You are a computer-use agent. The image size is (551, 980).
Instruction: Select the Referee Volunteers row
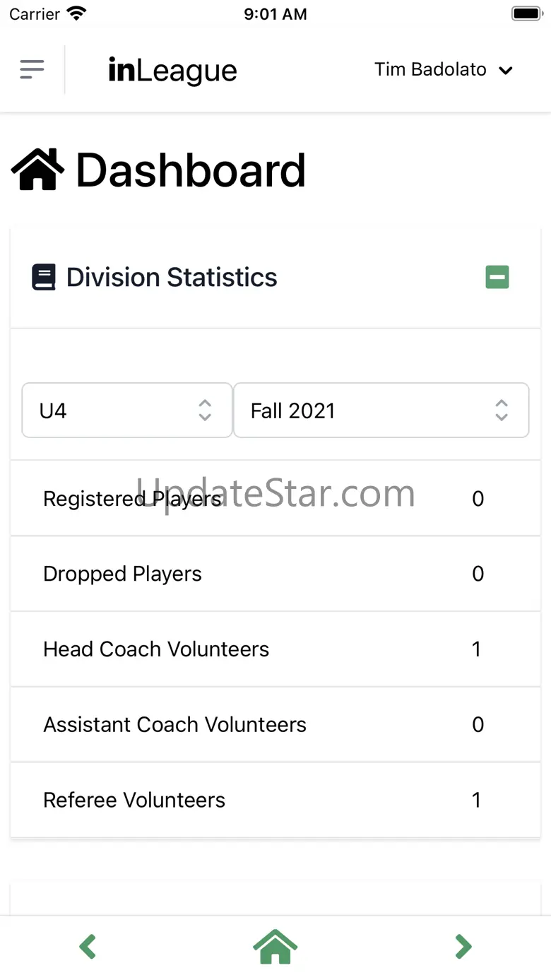click(x=275, y=800)
